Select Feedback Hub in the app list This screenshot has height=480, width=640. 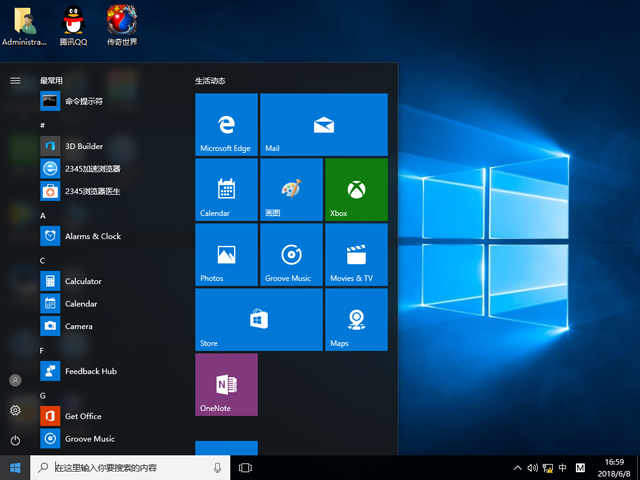pyautogui.click(x=90, y=371)
